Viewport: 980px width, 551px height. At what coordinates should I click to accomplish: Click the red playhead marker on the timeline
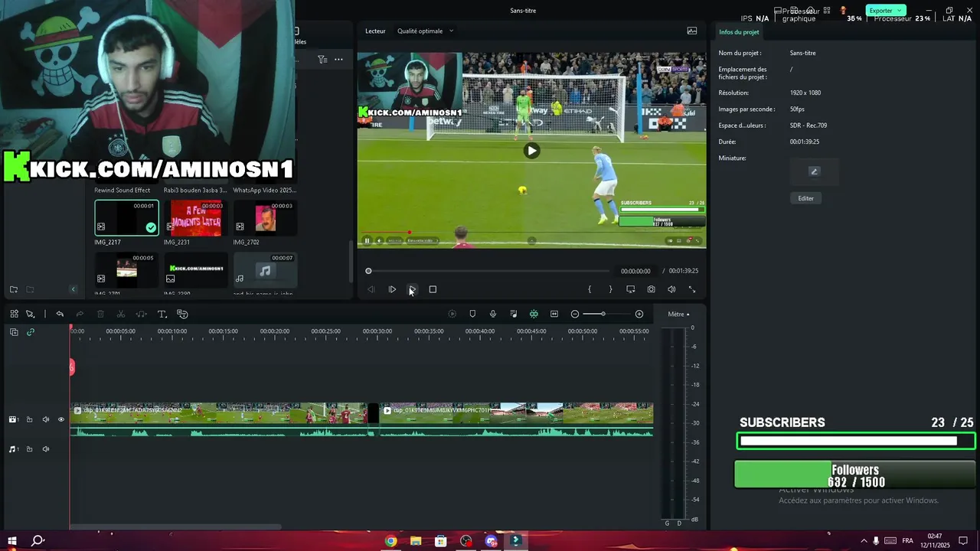(72, 367)
